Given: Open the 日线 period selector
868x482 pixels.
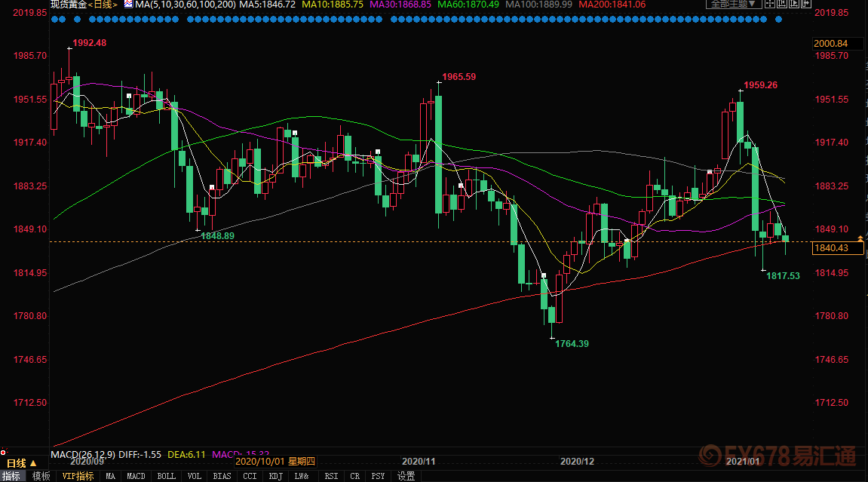Looking at the screenshot, I should pyautogui.click(x=21, y=463).
